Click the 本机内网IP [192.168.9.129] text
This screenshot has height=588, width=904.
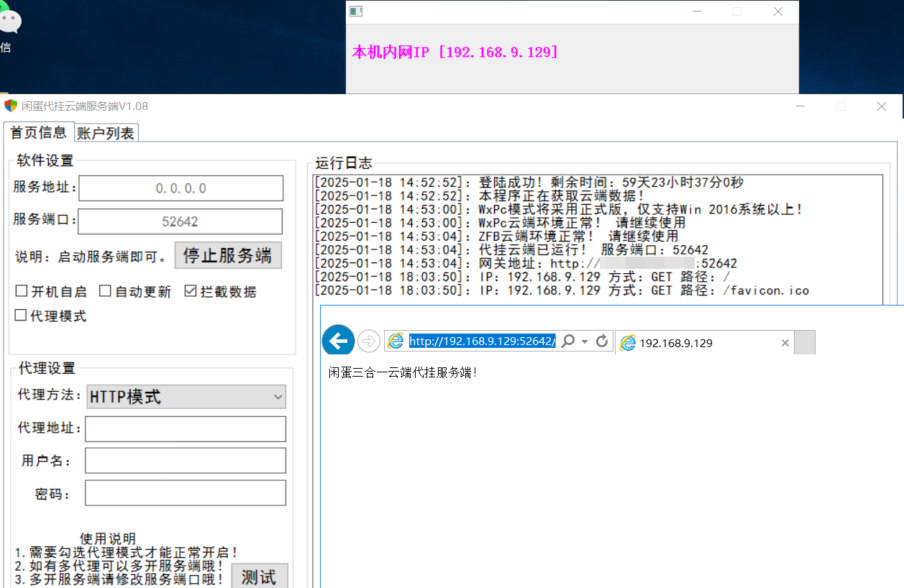pos(455,52)
